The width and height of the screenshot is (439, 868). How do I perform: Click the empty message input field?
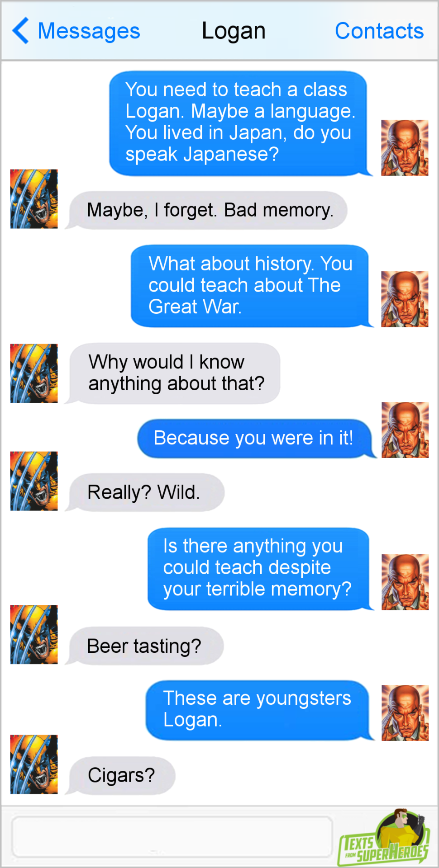tap(172, 836)
